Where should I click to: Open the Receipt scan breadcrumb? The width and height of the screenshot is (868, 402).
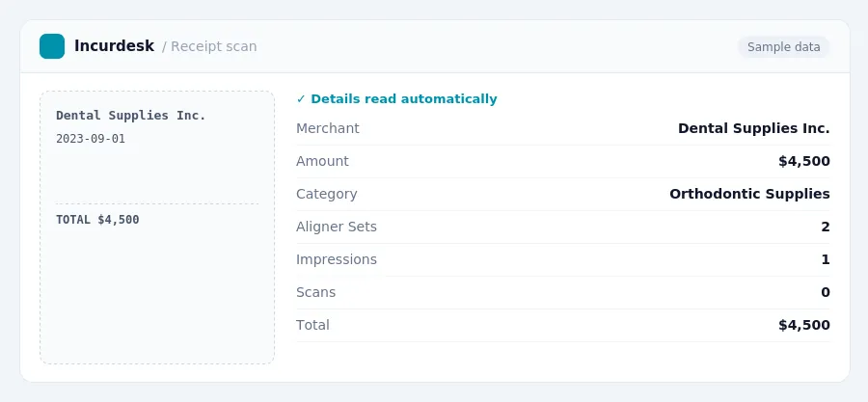214,46
